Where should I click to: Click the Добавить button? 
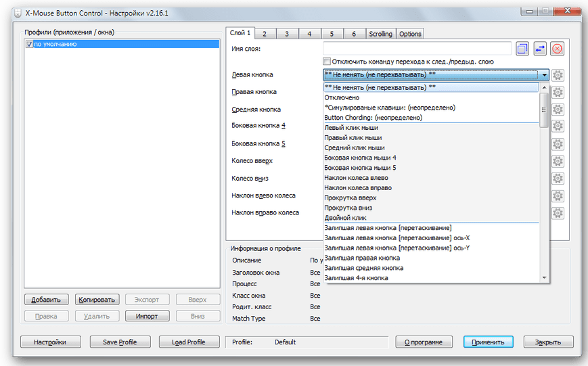click(46, 300)
